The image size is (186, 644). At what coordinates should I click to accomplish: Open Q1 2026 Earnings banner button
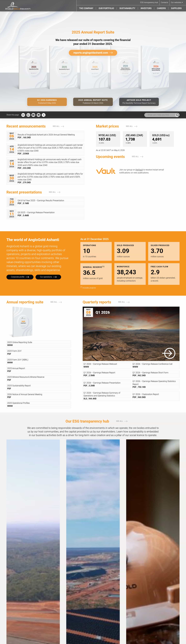(x=47, y=102)
